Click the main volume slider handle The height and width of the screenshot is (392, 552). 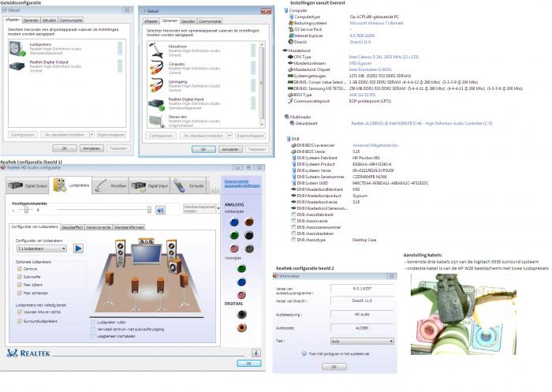(x=149, y=210)
